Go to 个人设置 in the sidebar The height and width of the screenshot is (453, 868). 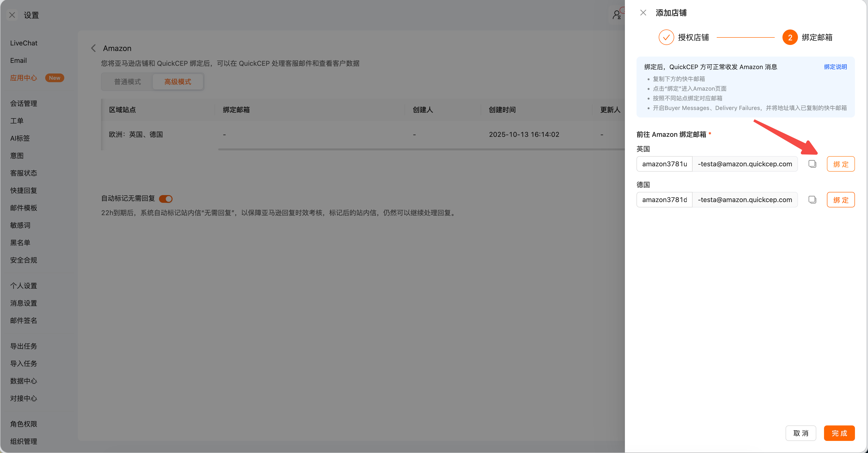click(24, 286)
